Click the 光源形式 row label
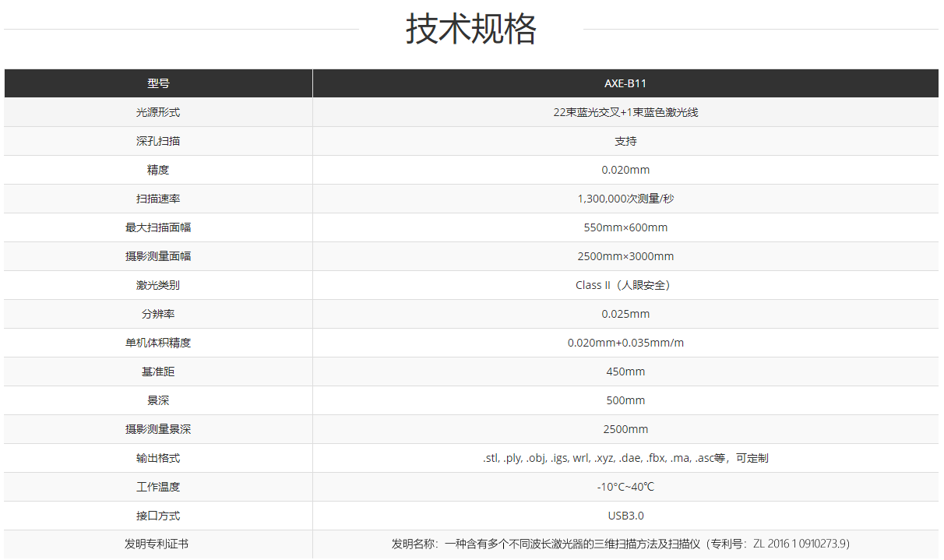The width and height of the screenshot is (944, 560). point(158,112)
